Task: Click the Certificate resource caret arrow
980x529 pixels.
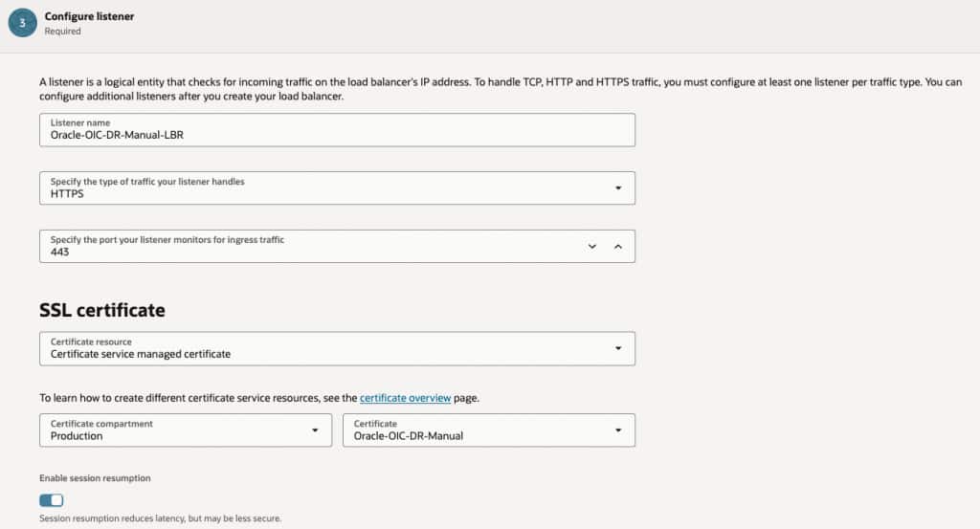Action: pyautogui.click(x=618, y=348)
